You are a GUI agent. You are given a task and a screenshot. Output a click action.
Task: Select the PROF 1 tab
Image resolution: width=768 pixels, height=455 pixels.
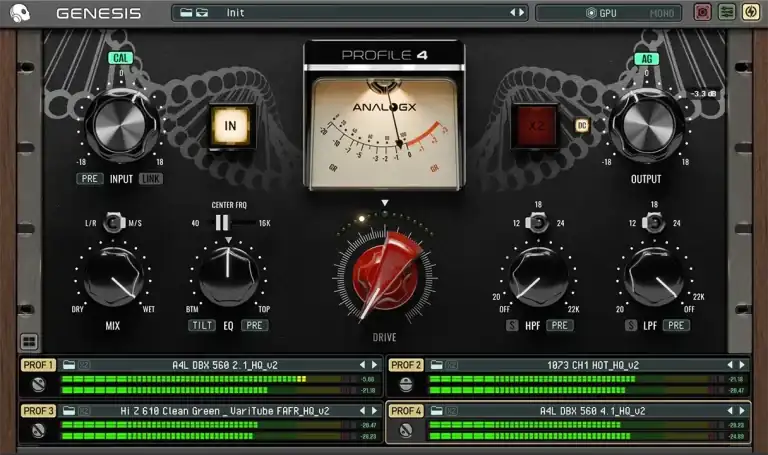tap(38, 365)
